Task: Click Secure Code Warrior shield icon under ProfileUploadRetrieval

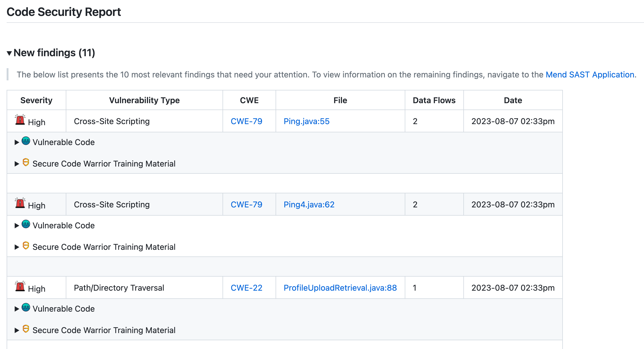Action: [26, 329]
